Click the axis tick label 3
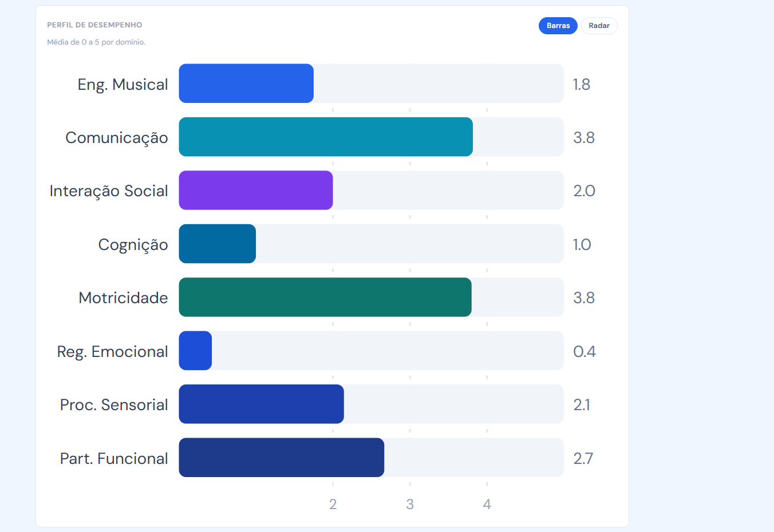Screen dimensions: 774x532 410,505
